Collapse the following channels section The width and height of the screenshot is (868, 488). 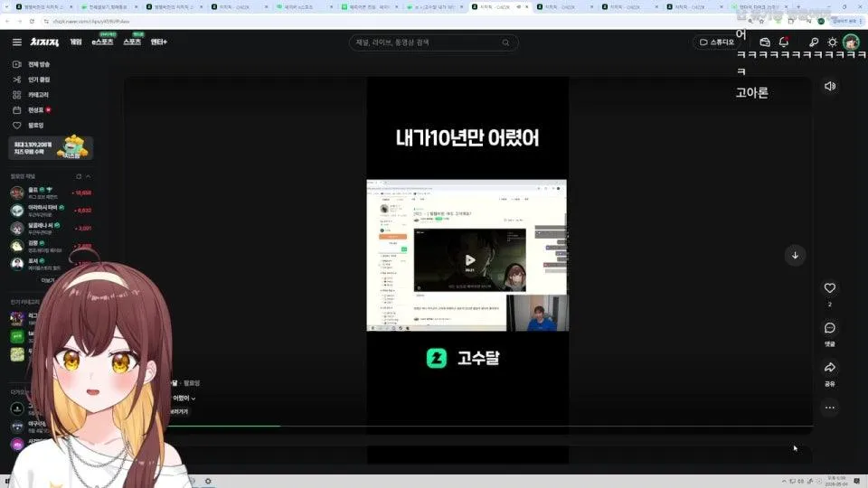(x=88, y=176)
